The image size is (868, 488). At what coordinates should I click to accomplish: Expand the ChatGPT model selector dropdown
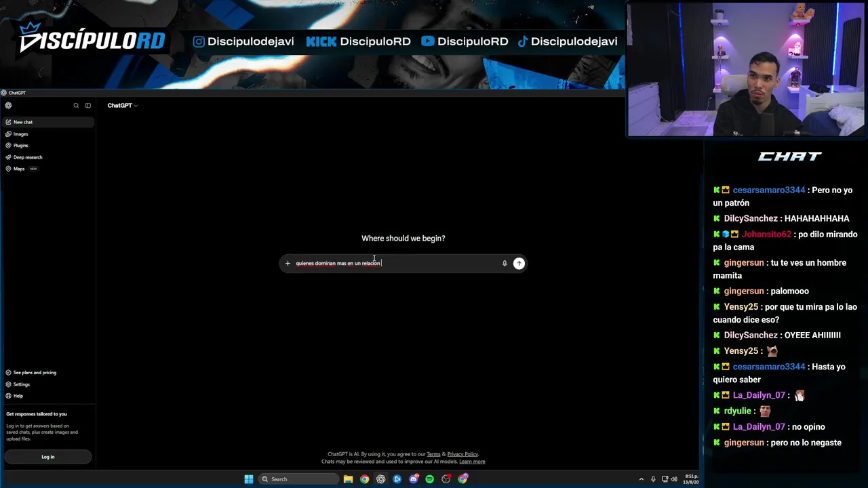(x=122, y=106)
